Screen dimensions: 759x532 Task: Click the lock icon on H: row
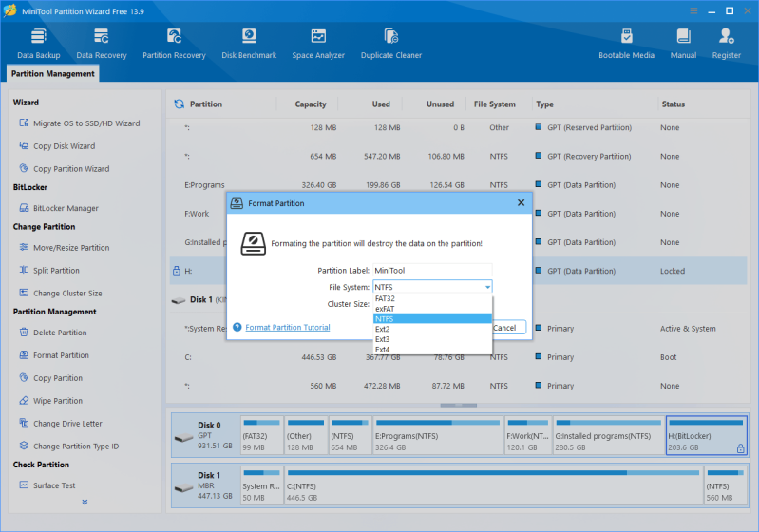point(177,271)
